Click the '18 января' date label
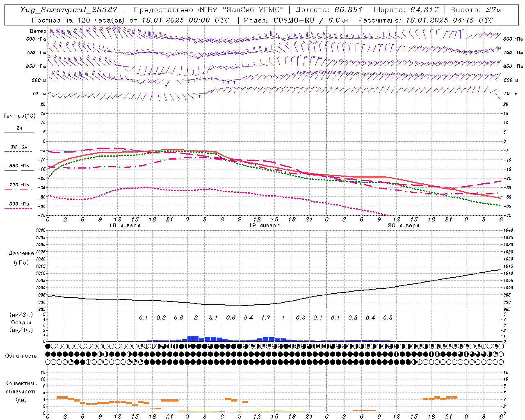This screenshot has height=420, width=525. [x=125, y=226]
